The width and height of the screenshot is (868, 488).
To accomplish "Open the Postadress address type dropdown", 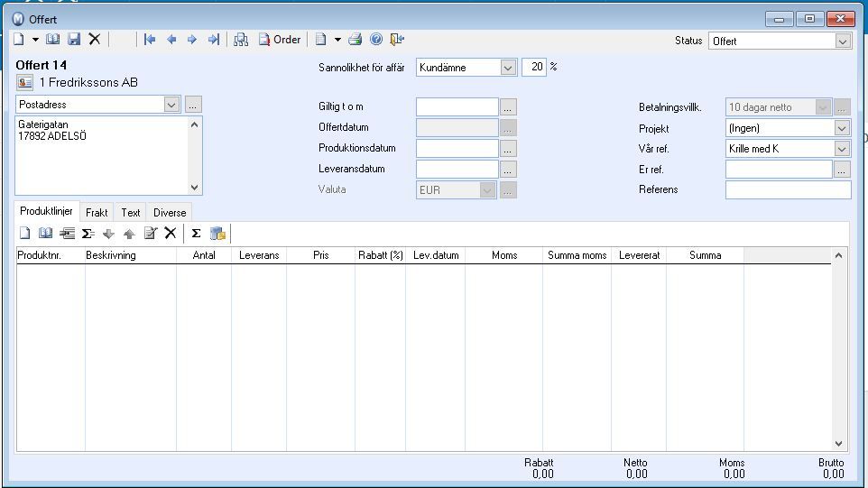I will [x=172, y=105].
